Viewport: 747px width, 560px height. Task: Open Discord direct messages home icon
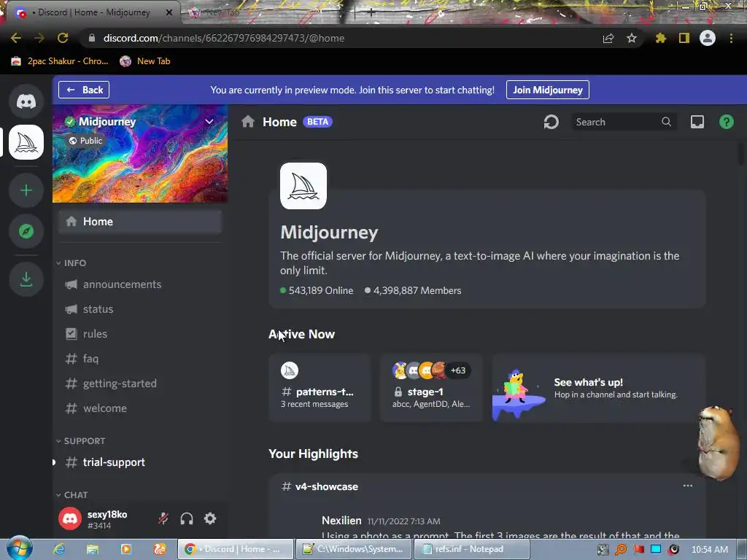tap(26, 101)
